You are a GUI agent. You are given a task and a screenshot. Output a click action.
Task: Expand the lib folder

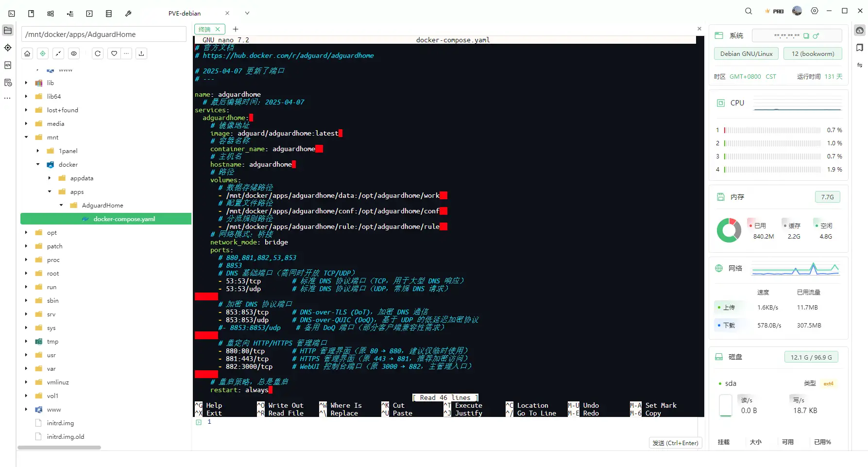pos(26,83)
